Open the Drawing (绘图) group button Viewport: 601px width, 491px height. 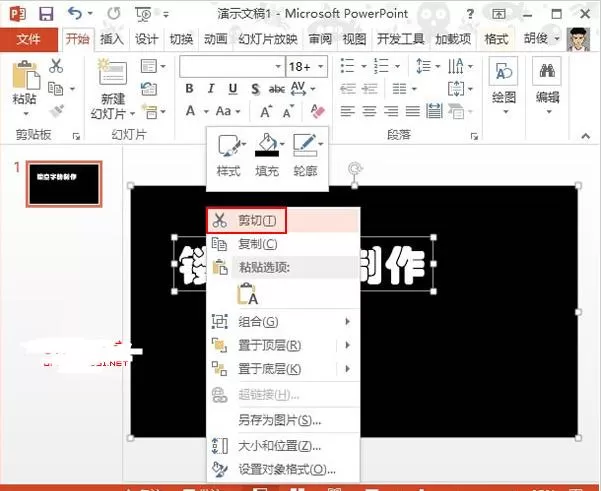(x=504, y=86)
